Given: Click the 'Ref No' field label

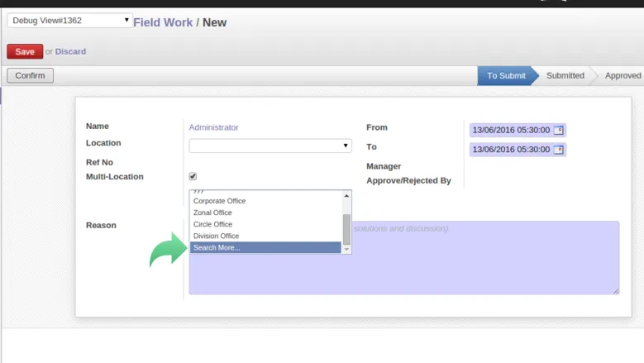Looking at the screenshot, I should 99,162.
